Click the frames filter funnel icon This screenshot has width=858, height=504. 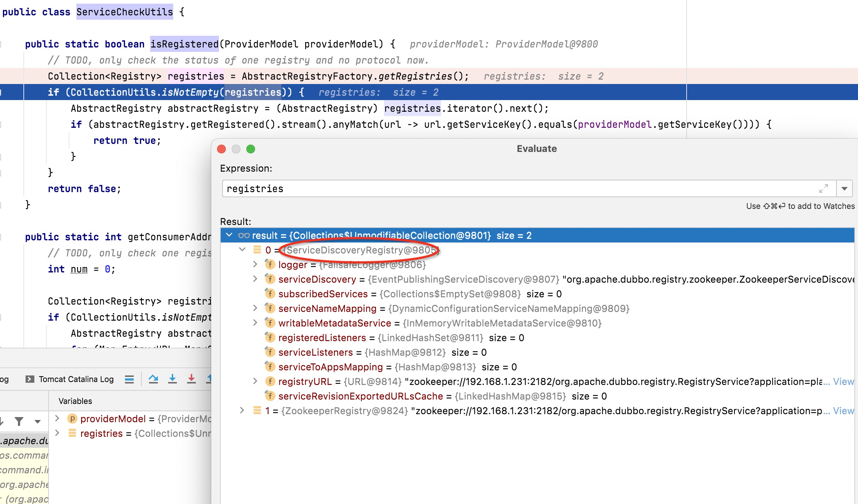19,421
